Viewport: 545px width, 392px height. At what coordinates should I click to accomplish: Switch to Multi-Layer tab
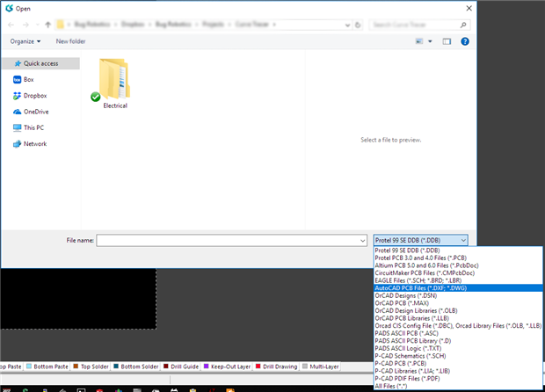(x=321, y=367)
